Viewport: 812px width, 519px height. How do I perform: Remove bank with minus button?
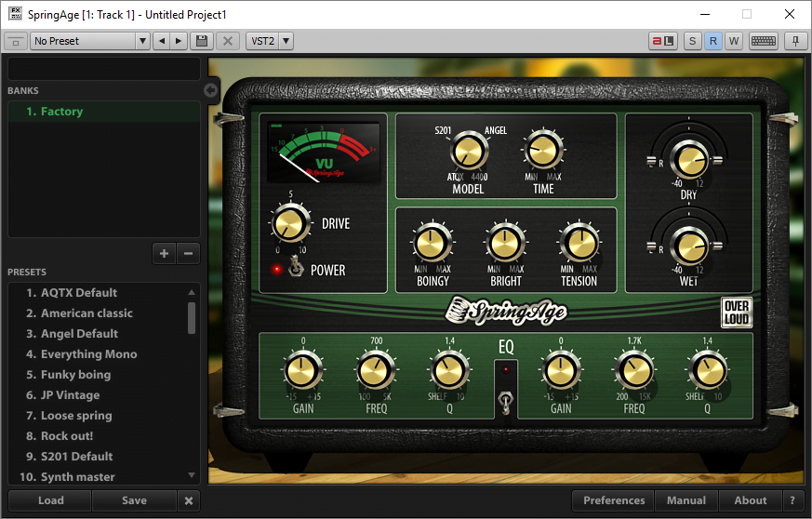click(188, 253)
